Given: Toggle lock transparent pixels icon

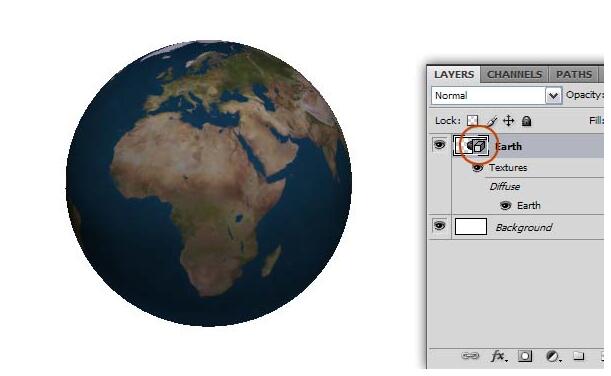Looking at the screenshot, I should 472,121.
